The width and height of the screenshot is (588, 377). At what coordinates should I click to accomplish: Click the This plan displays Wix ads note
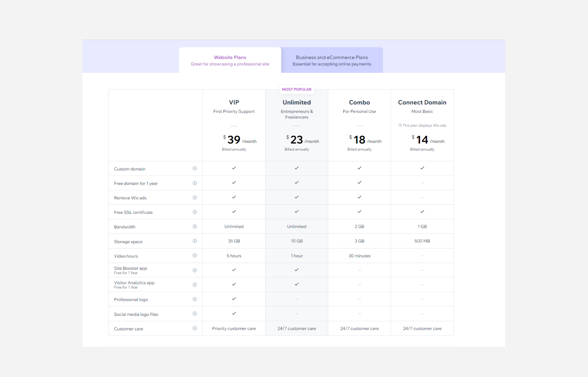[x=422, y=125]
